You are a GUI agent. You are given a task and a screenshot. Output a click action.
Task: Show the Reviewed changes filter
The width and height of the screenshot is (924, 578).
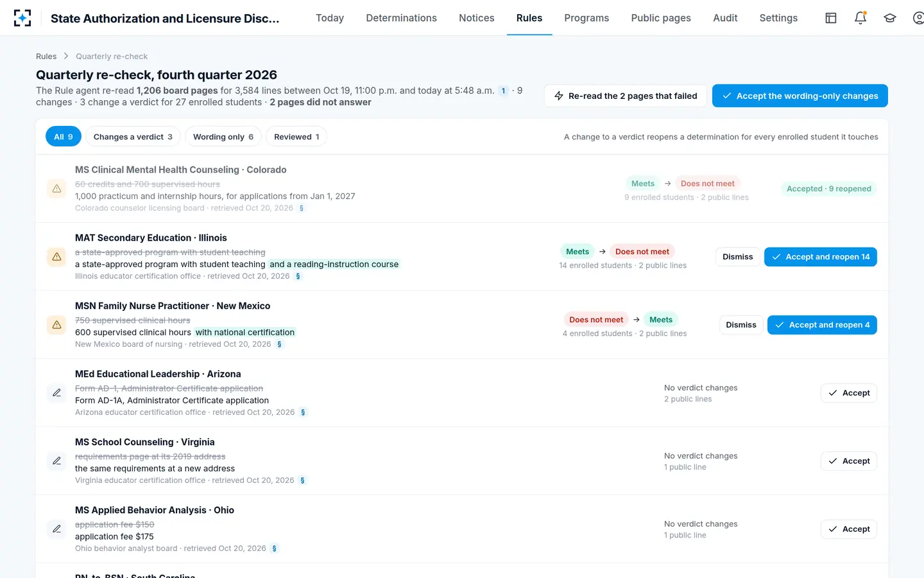tap(296, 137)
